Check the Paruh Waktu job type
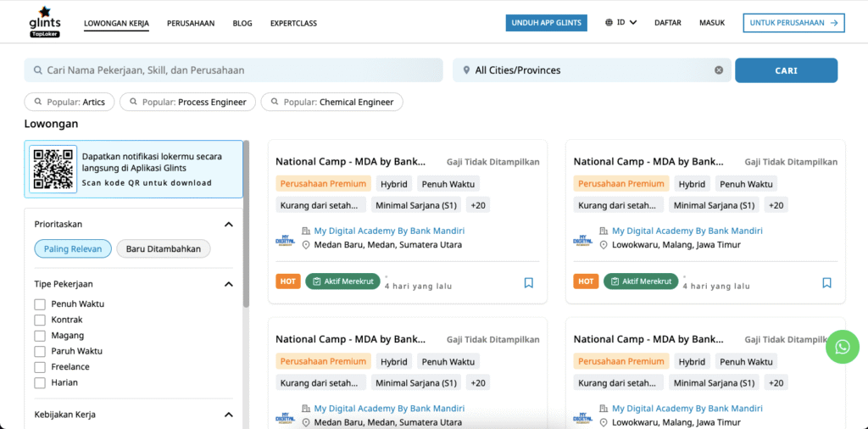Viewport: 868px width, 429px height. click(x=40, y=351)
